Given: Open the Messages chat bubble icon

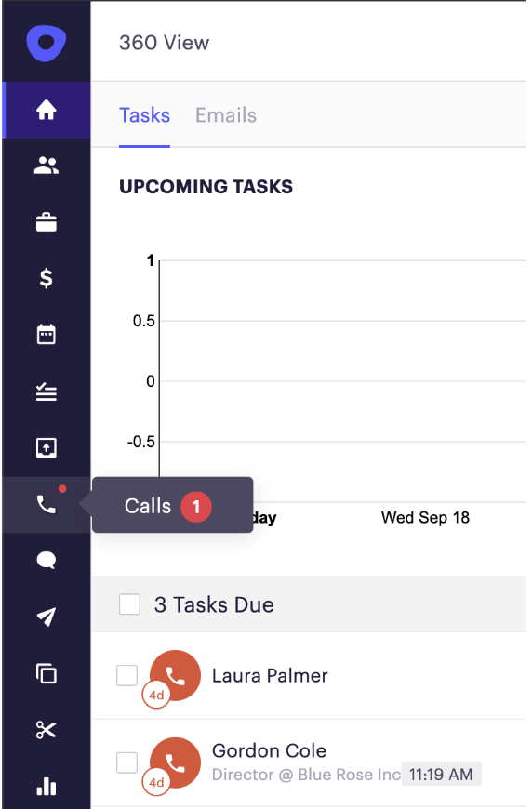Looking at the screenshot, I should point(46,561).
